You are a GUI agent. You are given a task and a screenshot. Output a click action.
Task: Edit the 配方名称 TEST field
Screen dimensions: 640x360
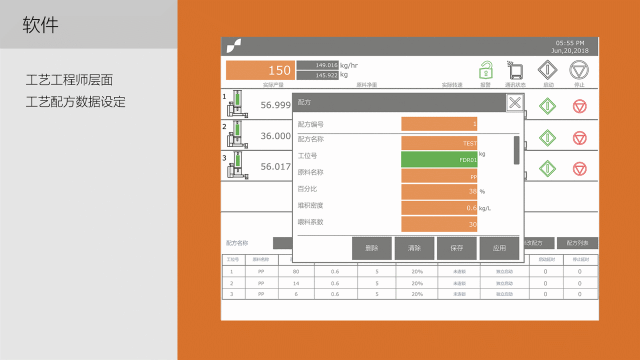439,143
